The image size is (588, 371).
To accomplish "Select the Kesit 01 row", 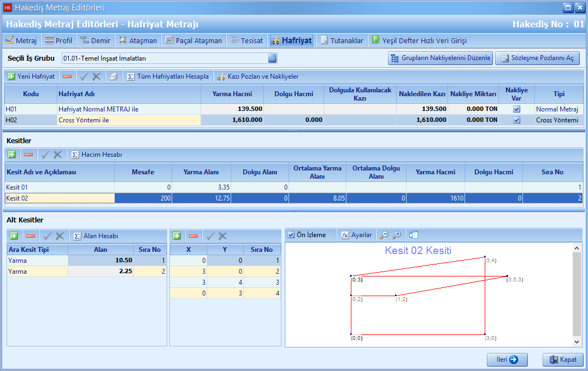I will pyautogui.click(x=59, y=187).
